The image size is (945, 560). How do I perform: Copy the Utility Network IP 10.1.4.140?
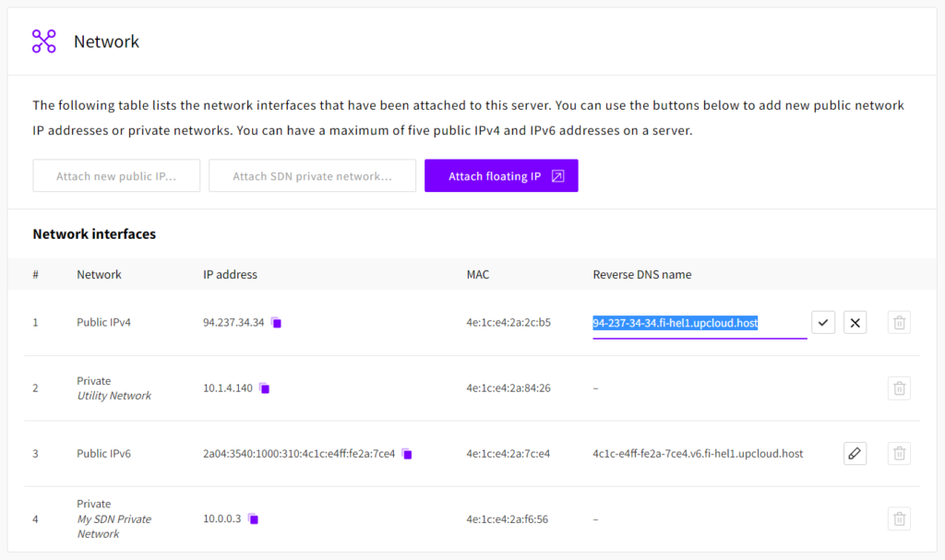pos(264,388)
